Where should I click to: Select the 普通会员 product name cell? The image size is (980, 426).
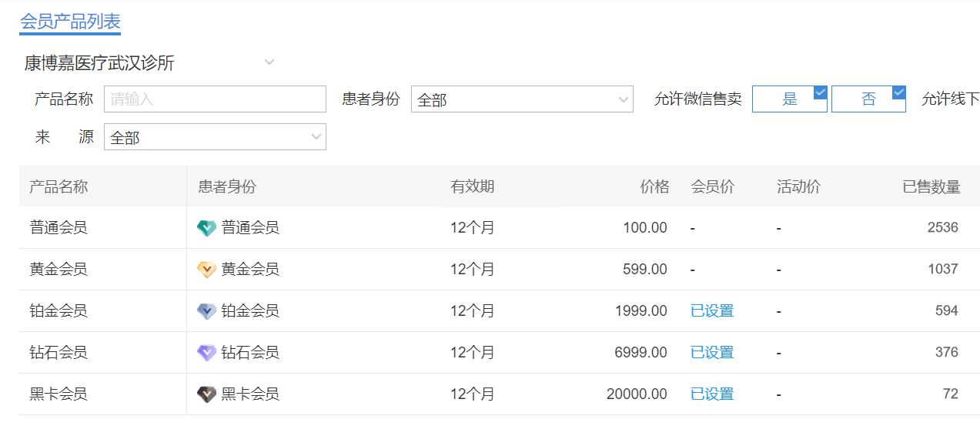59,228
